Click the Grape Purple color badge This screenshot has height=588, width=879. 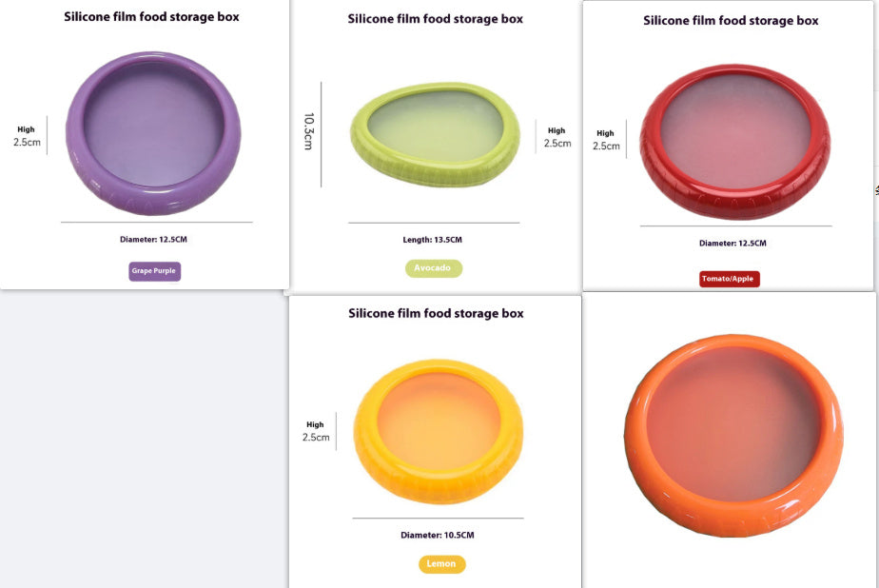click(x=154, y=271)
